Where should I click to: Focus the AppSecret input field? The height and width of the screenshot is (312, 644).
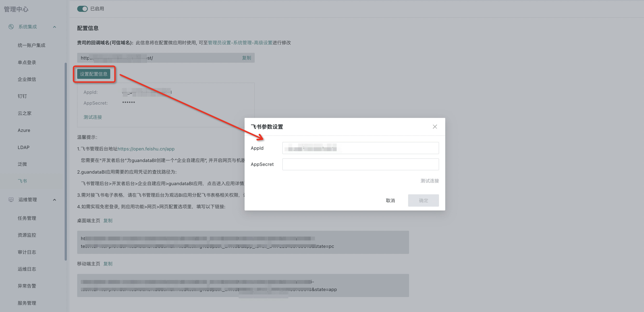[x=360, y=164]
